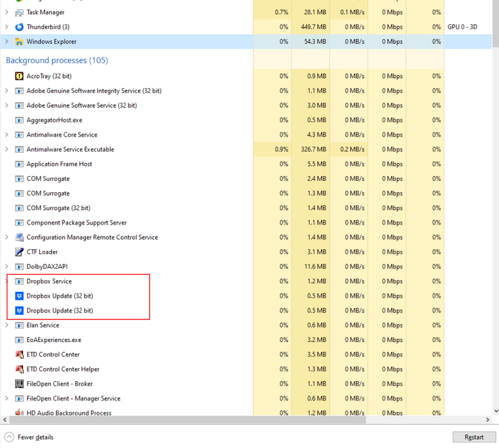Click the Dropbox Service icon
This screenshot has width=499, height=448.
(19, 281)
